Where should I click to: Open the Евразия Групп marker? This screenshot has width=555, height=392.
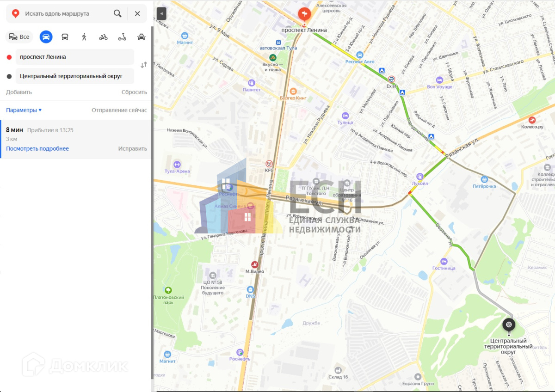click(418, 377)
